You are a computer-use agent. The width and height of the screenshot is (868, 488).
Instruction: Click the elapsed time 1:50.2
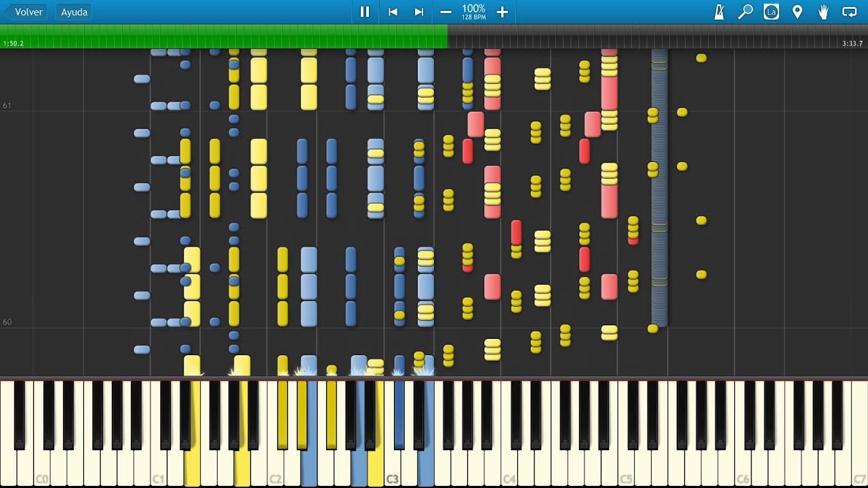pos(14,43)
